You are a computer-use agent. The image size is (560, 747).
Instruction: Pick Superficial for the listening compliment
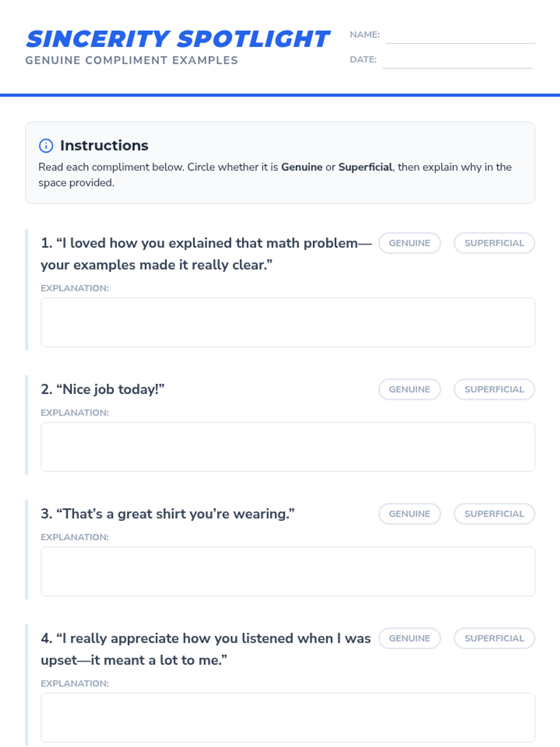click(x=494, y=638)
